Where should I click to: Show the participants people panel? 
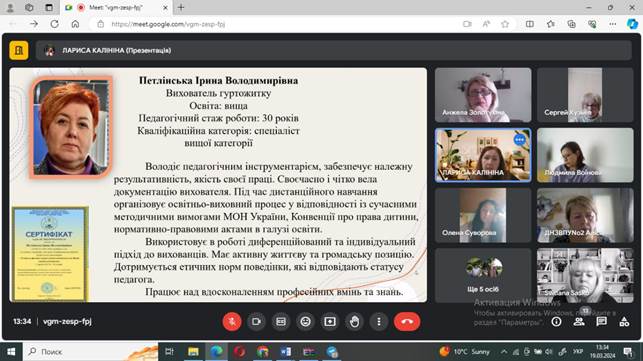click(x=579, y=322)
